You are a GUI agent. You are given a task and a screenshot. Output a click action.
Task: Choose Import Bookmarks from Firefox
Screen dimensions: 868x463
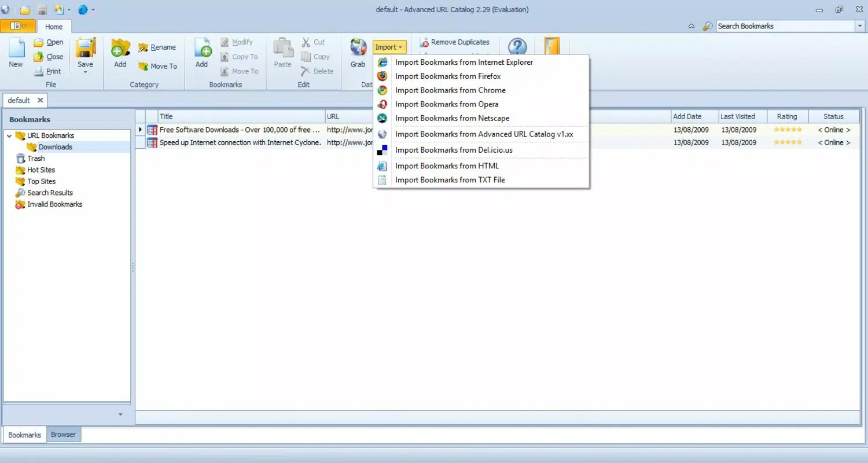tap(481, 76)
